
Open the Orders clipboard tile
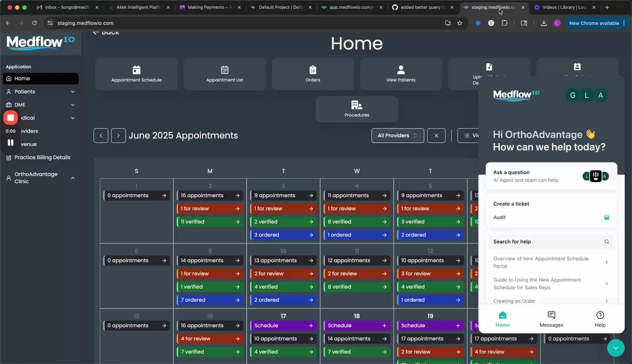point(313,74)
